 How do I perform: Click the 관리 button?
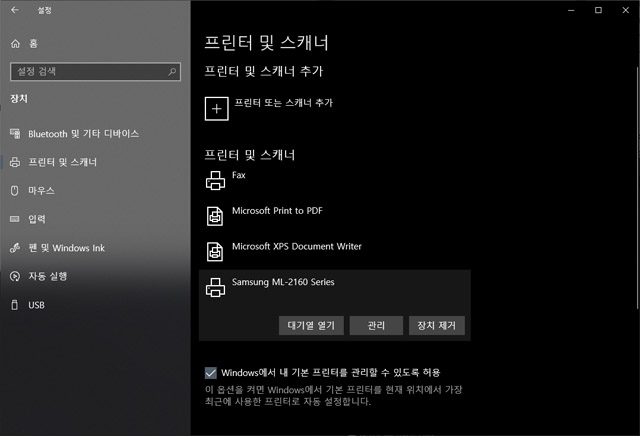click(x=376, y=325)
